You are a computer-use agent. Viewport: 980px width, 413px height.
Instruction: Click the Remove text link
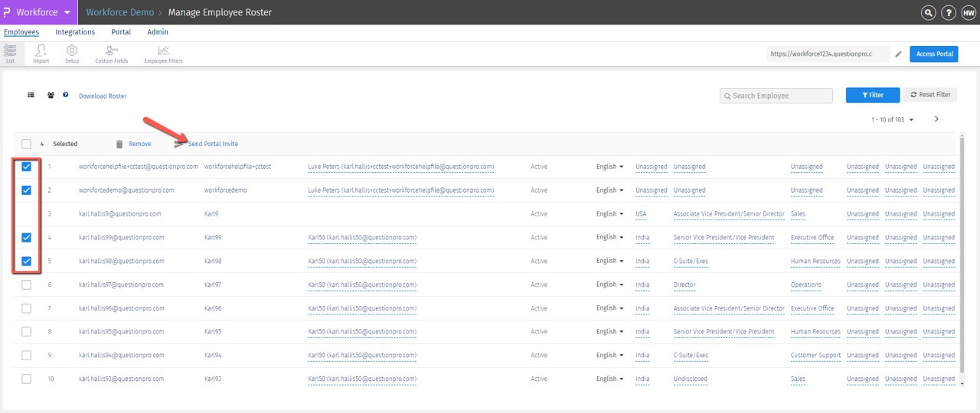140,144
